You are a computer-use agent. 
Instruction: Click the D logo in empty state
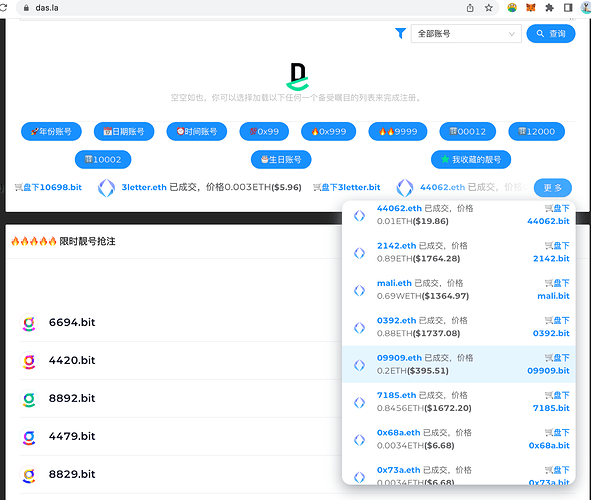click(x=297, y=77)
